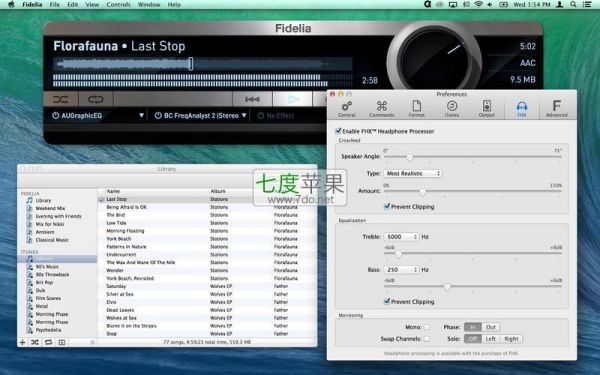Open General preferences tab
Image resolution: width=600 pixels, height=375 pixels.
(x=347, y=109)
